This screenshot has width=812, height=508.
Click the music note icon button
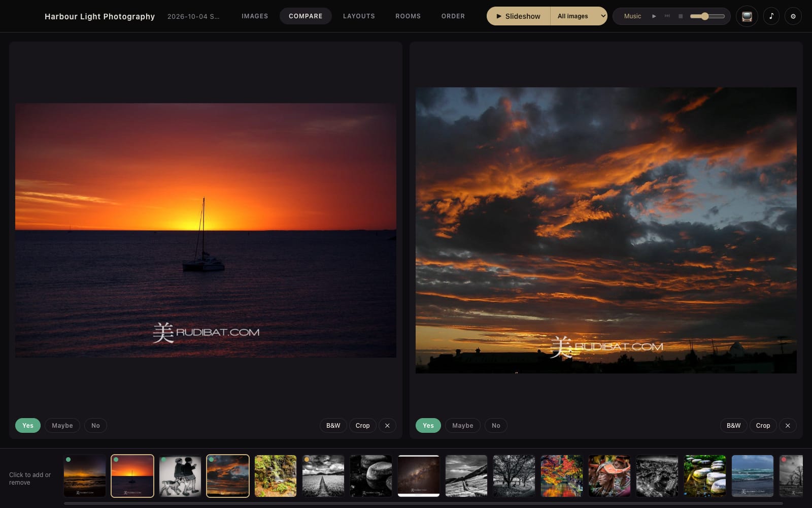pos(771,16)
